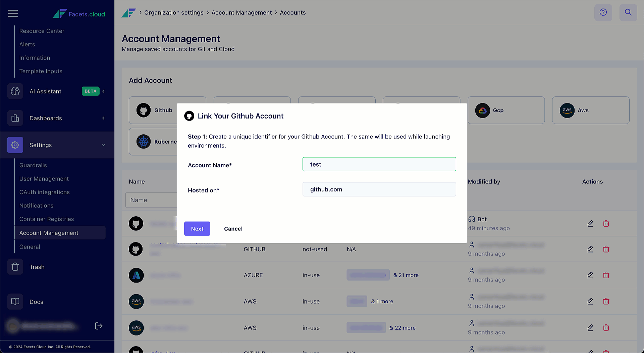Select the Aws account card
This screenshot has height=353, width=644.
[x=590, y=110]
